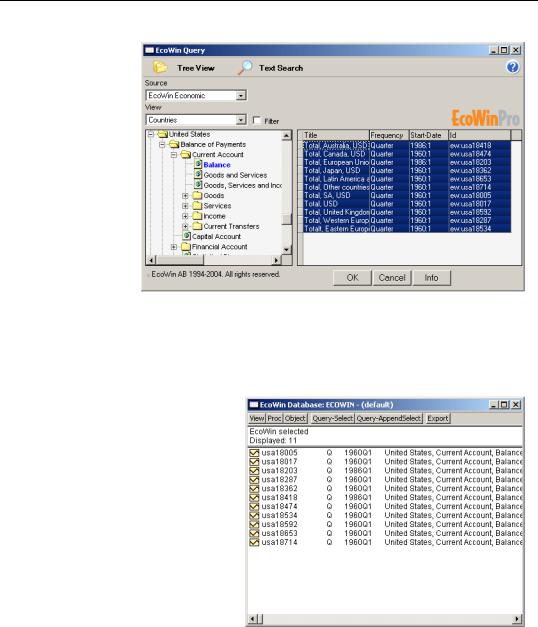538x627 pixels.
Task: Click the Info button
Action: [432, 278]
